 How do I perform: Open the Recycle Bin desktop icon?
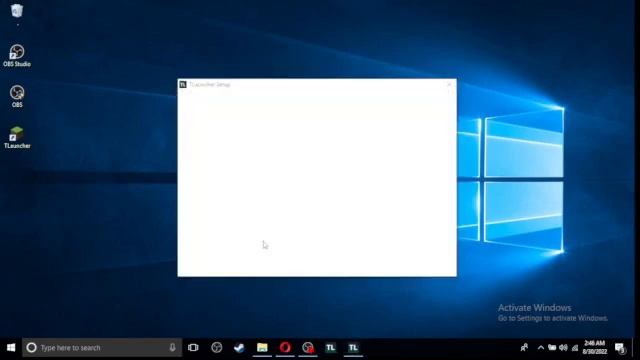17,11
